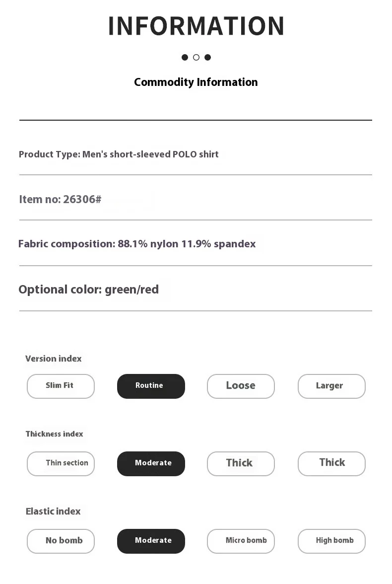Click the hollow middle pagination dot
This screenshot has width=392, height=584.
click(x=196, y=58)
